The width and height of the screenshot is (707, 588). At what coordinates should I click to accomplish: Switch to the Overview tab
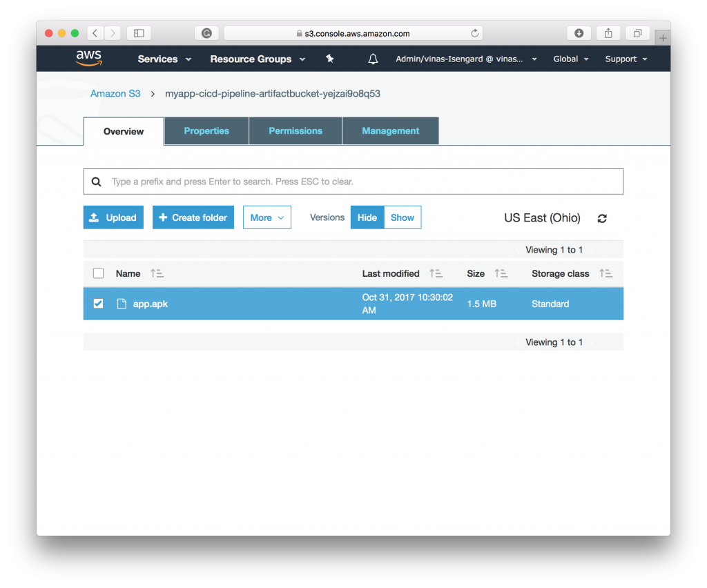[x=124, y=131]
